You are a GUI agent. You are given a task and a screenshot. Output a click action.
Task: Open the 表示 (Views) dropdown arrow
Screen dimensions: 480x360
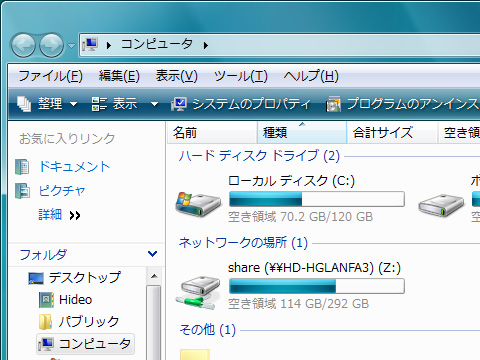point(154,104)
